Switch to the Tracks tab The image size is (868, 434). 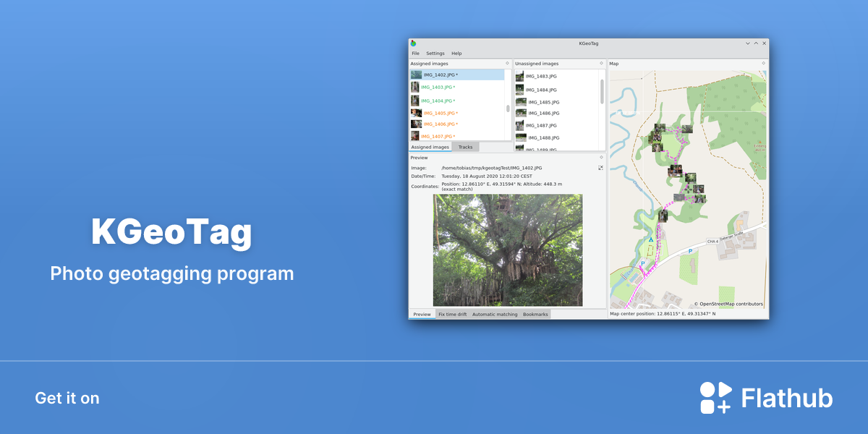465,147
